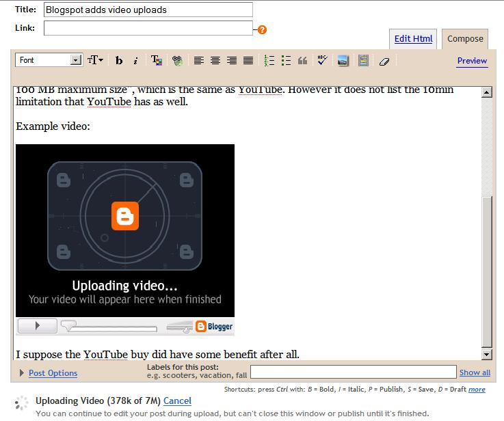504x421 pixels.
Task: Click the video seek slider
Action: 109,327
